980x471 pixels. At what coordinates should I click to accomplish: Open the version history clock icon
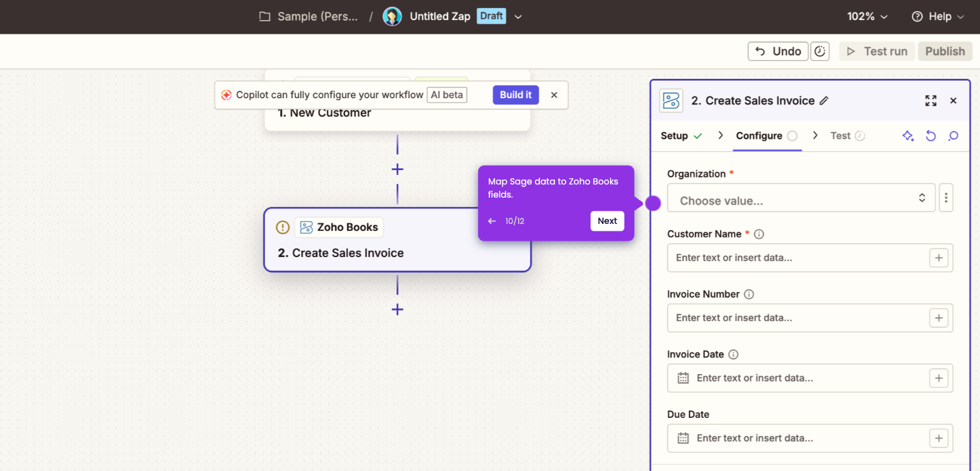pyautogui.click(x=820, y=51)
